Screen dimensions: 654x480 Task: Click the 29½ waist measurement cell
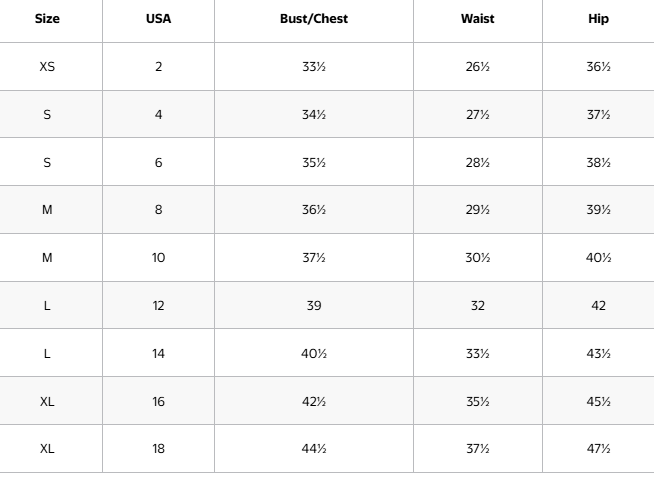coord(477,210)
